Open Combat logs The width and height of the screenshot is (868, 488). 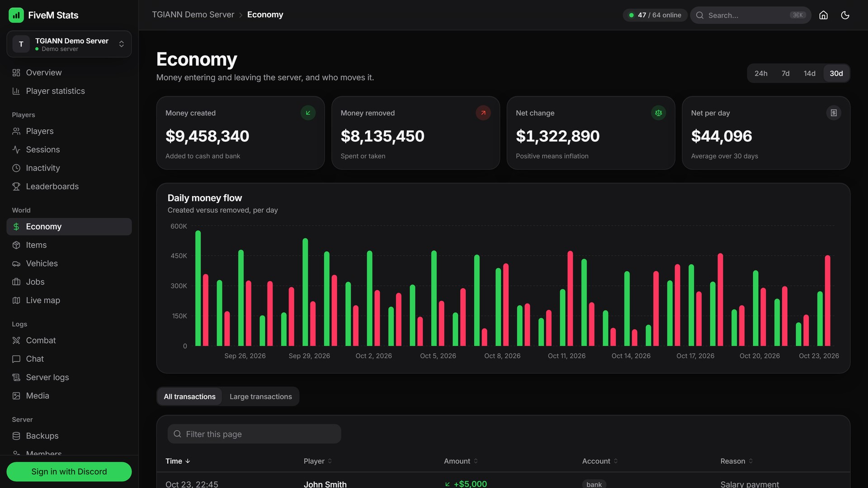(69, 340)
